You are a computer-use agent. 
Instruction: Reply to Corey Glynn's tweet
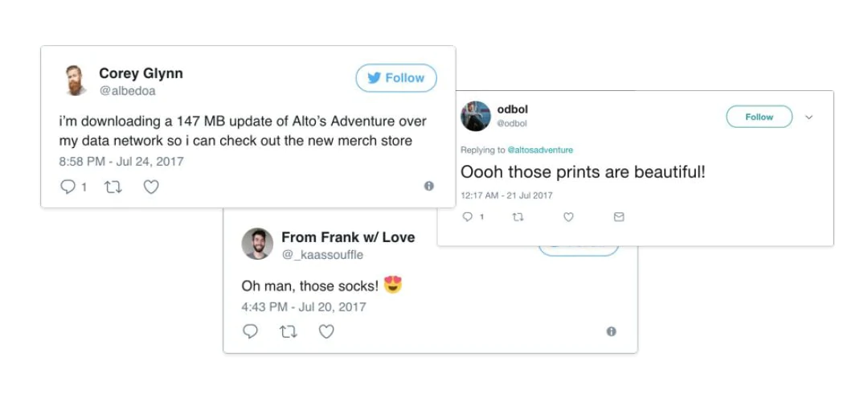click(x=68, y=187)
